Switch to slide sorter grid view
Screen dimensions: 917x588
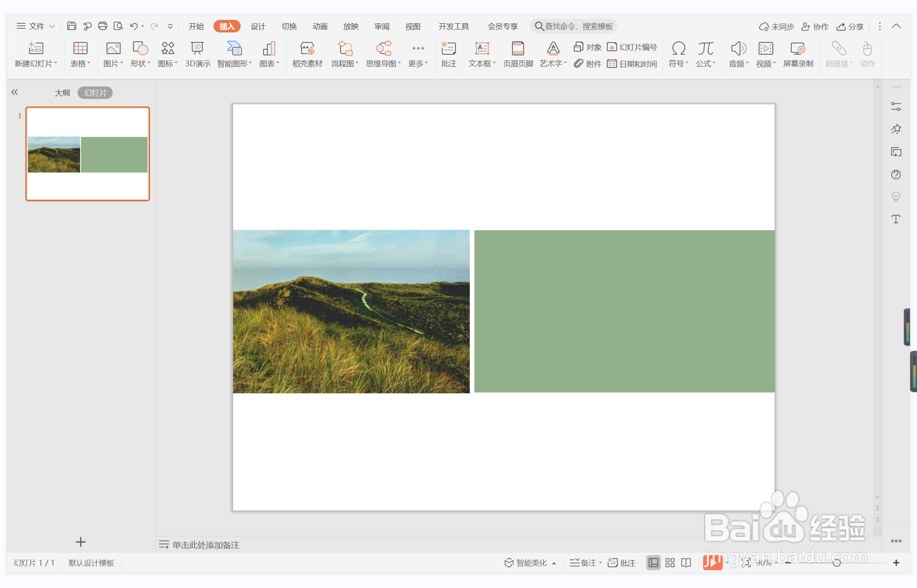coord(670,563)
